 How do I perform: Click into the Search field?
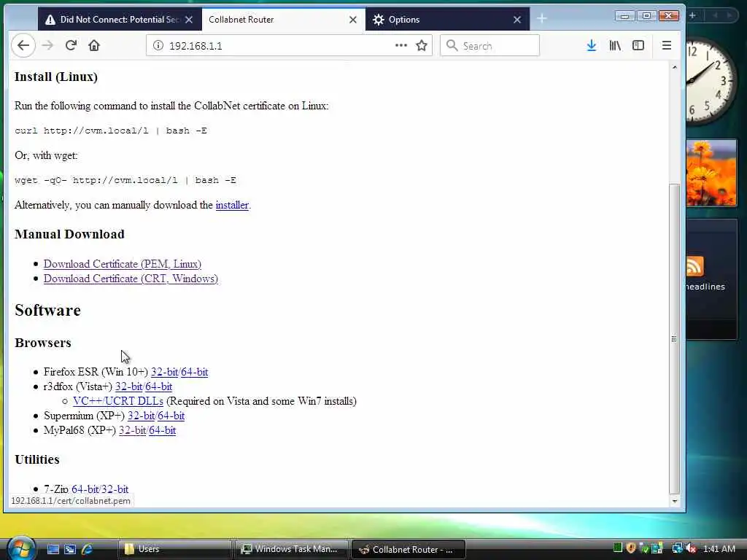489,46
